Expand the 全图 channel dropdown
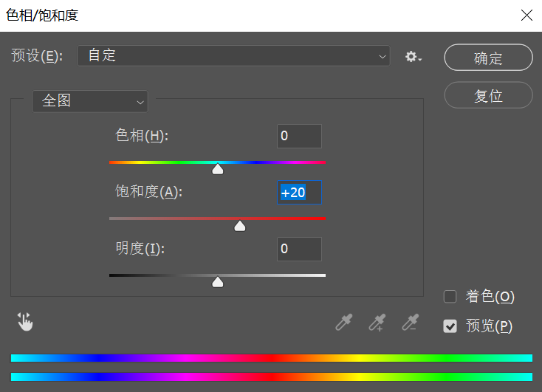 coord(90,101)
